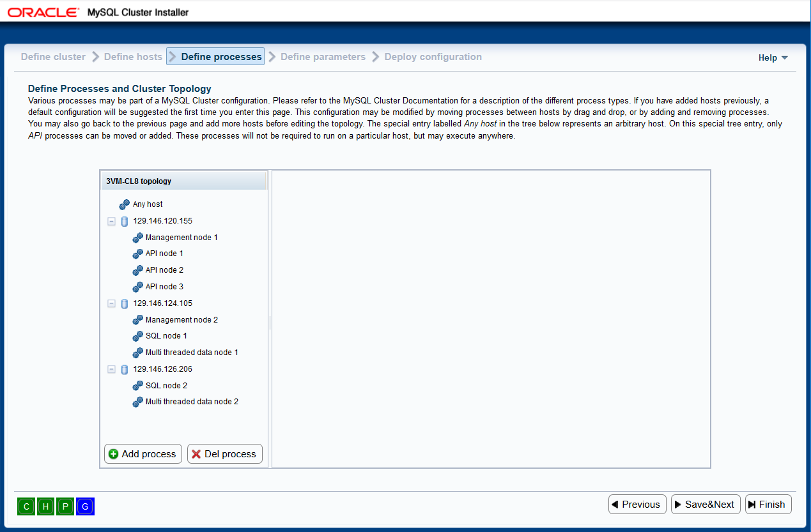Select Management node 2 label

[182, 320]
